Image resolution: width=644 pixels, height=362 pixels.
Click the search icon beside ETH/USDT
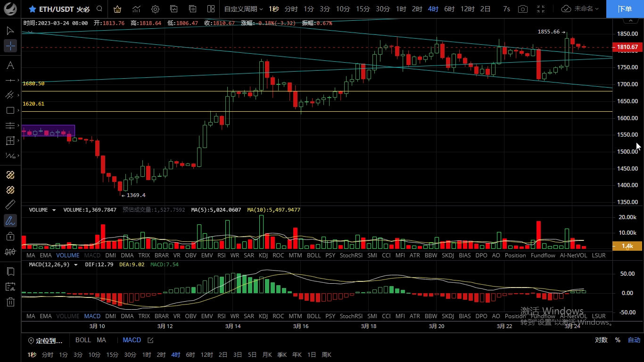click(x=99, y=9)
